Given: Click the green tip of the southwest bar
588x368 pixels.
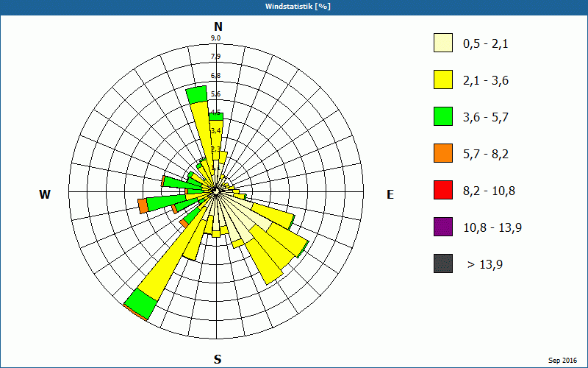Looking at the screenshot, I should pyautogui.click(x=140, y=304).
